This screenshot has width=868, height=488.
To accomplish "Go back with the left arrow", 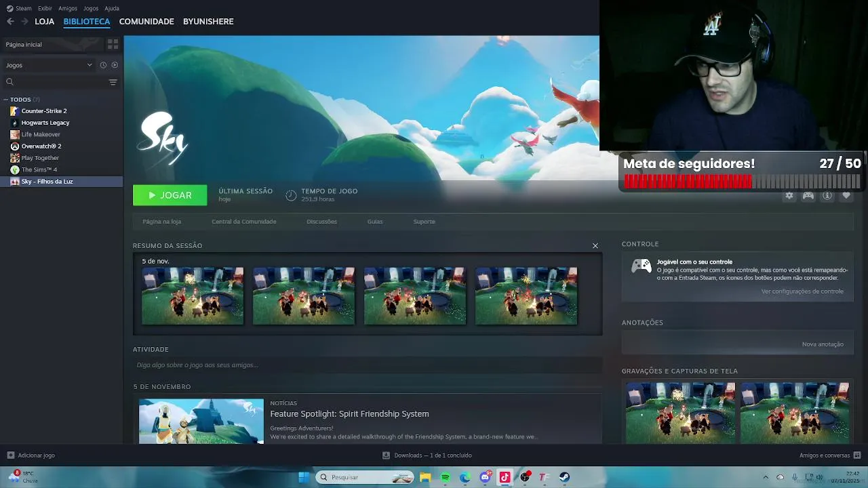I will click(10, 22).
